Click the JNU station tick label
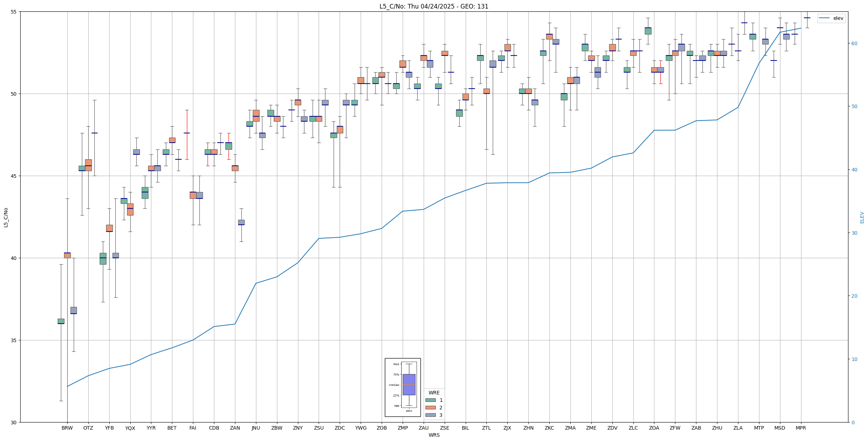Screen dimensions: 868x441 click(x=256, y=428)
